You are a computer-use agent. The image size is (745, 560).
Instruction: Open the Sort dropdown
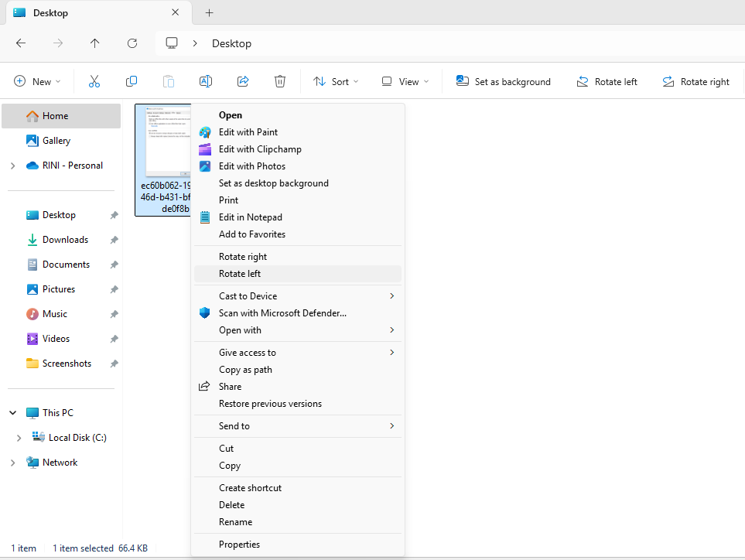coord(336,81)
